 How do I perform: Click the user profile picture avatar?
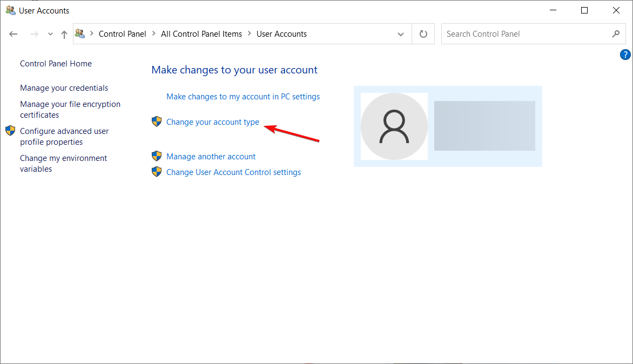(x=394, y=126)
